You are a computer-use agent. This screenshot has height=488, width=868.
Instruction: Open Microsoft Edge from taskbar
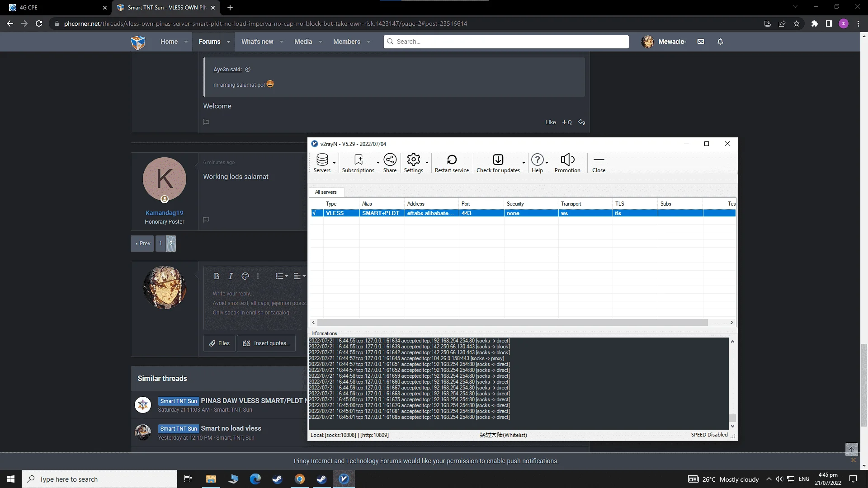(x=255, y=479)
